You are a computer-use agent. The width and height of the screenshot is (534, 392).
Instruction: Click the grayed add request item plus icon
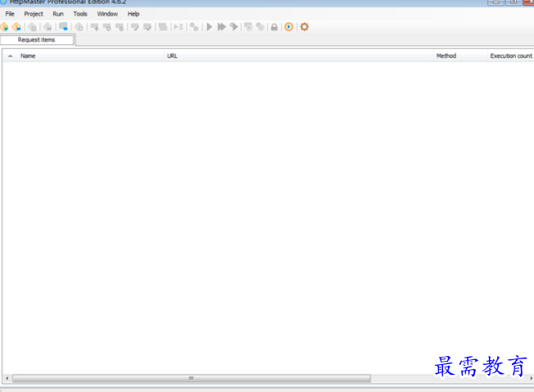(95, 27)
